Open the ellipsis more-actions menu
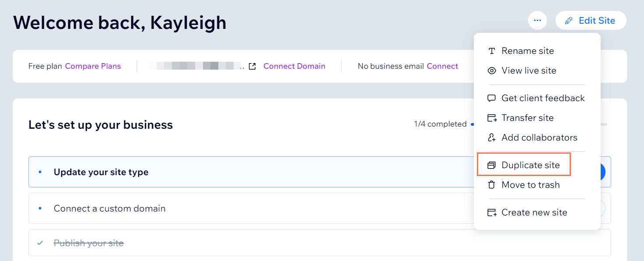This screenshot has width=644, height=261. tap(537, 20)
